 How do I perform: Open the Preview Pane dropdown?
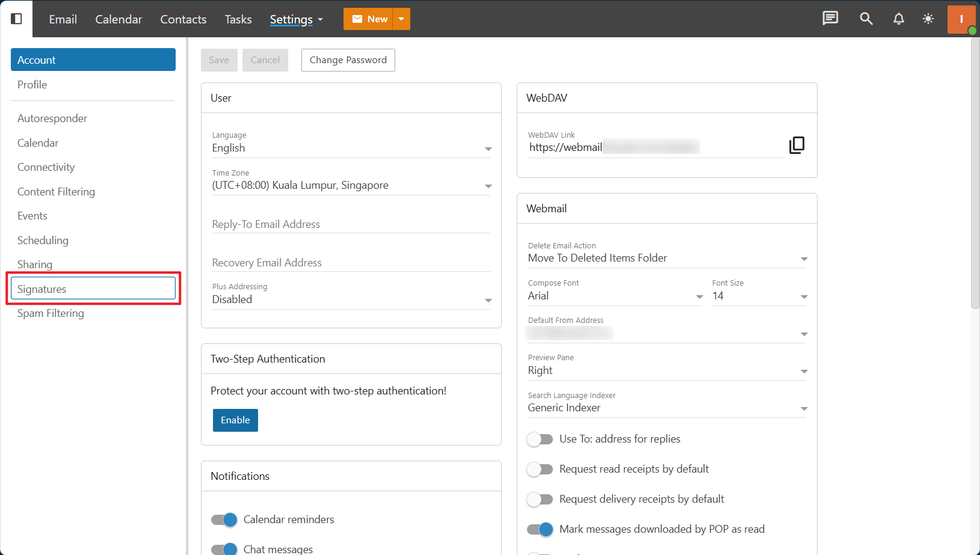[667, 370]
